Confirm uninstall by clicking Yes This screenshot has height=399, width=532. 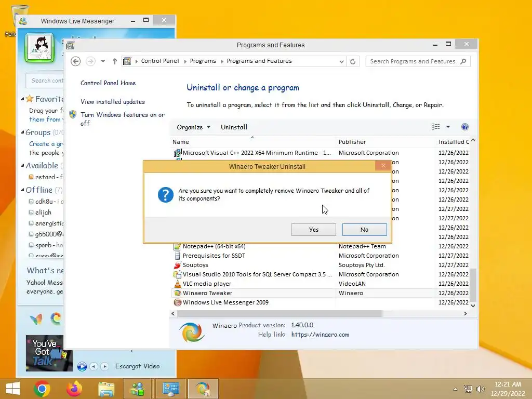[x=313, y=230]
